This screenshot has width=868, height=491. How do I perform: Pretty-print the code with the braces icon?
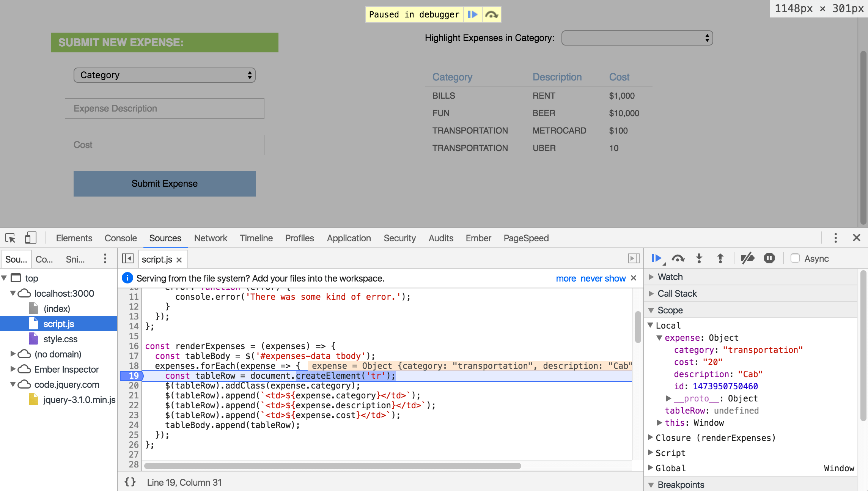130,482
